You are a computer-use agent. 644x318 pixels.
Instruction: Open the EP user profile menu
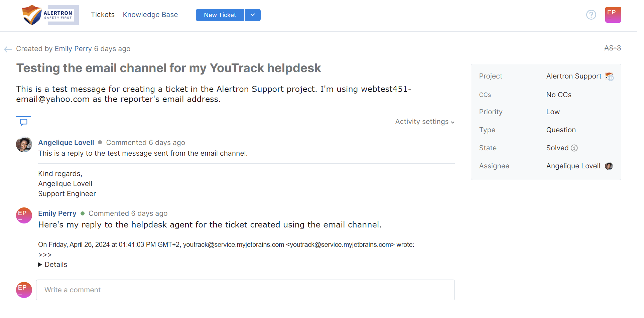(613, 15)
